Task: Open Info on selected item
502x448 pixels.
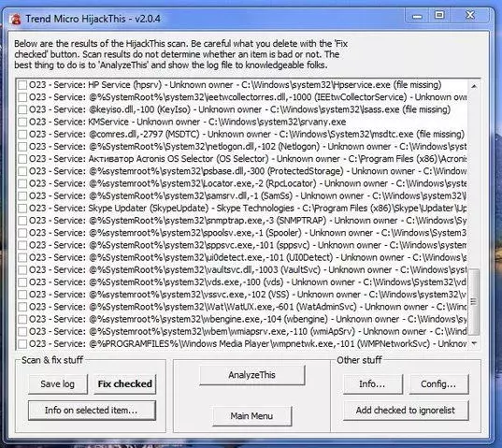Action: pos(92,411)
